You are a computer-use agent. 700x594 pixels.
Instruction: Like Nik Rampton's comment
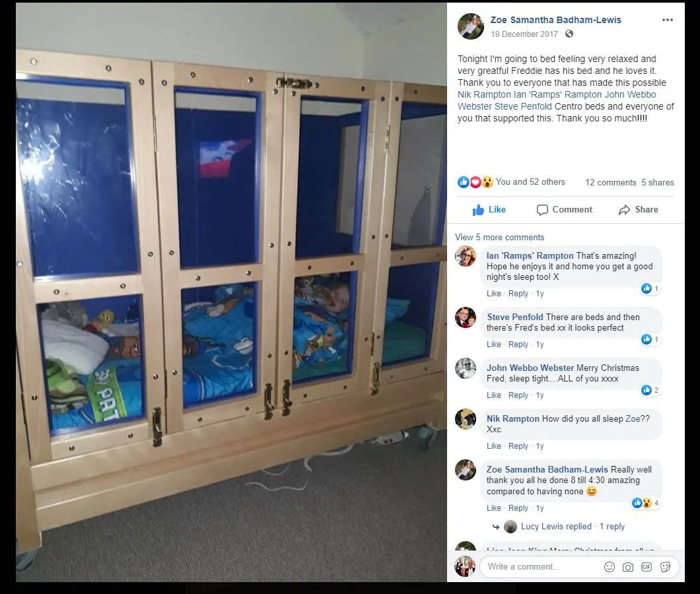494,446
